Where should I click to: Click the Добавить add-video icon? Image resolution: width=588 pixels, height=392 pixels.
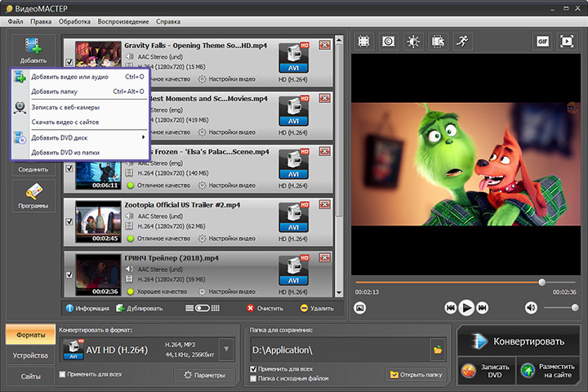click(x=33, y=51)
